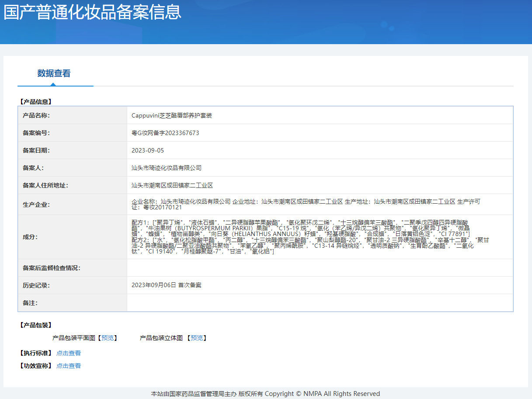This screenshot has height=399, width=532.
Task: Click the 生产企业: row label
Action: [36, 205]
